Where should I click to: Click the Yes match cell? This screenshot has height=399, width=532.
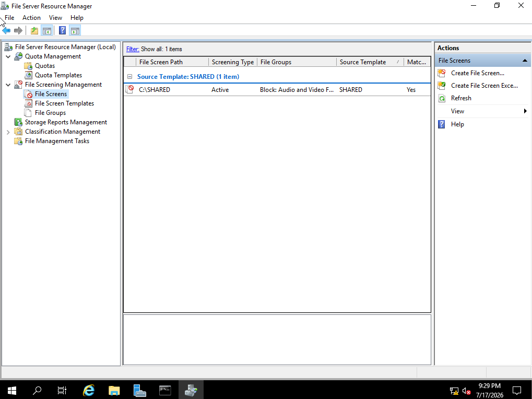tap(411, 90)
